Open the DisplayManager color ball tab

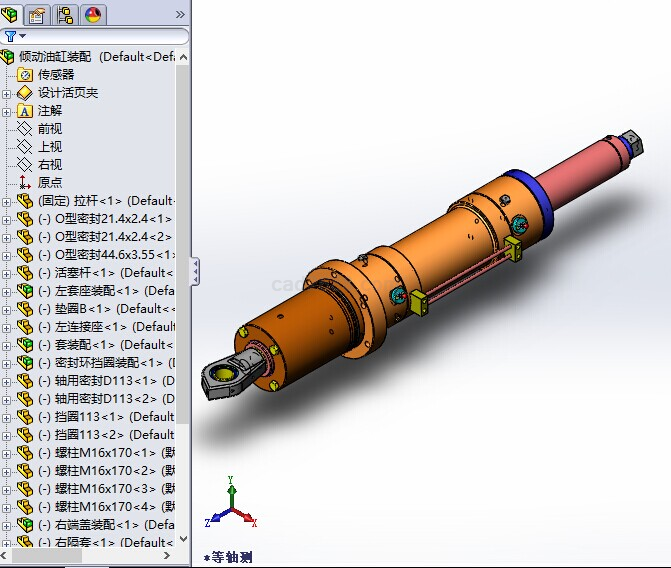click(x=93, y=14)
